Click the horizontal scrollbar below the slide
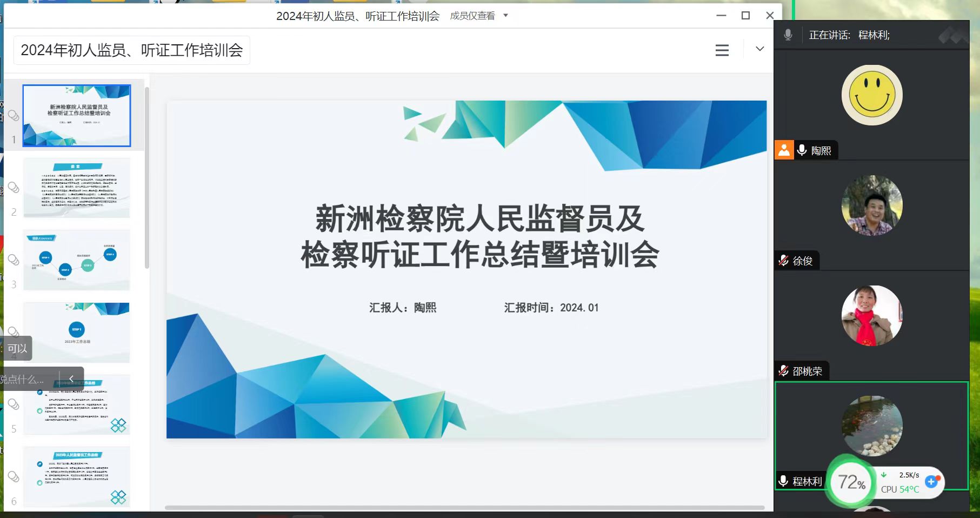Screen dimensions: 980x518 click(464, 508)
